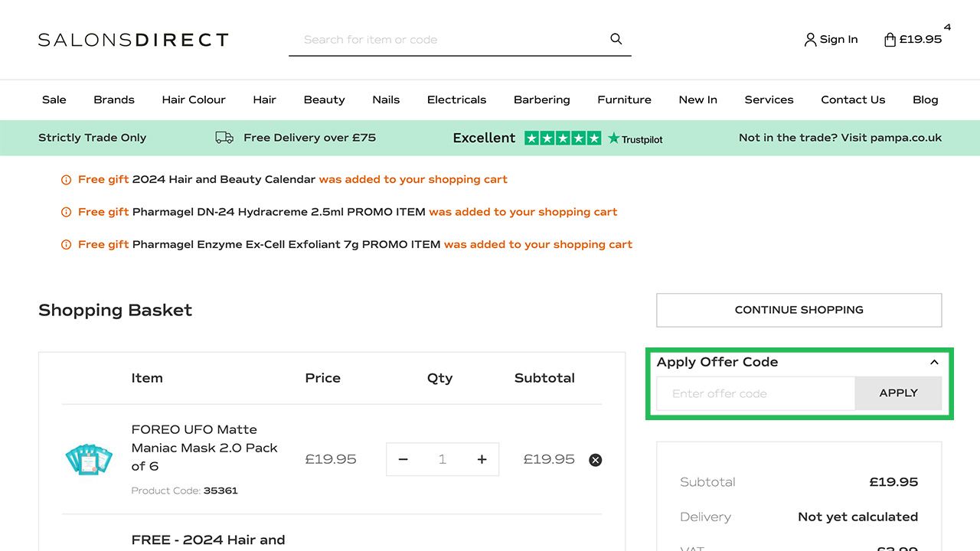980x551 pixels.
Task: Focus the Enter offer code field
Action: coord(755,393)
